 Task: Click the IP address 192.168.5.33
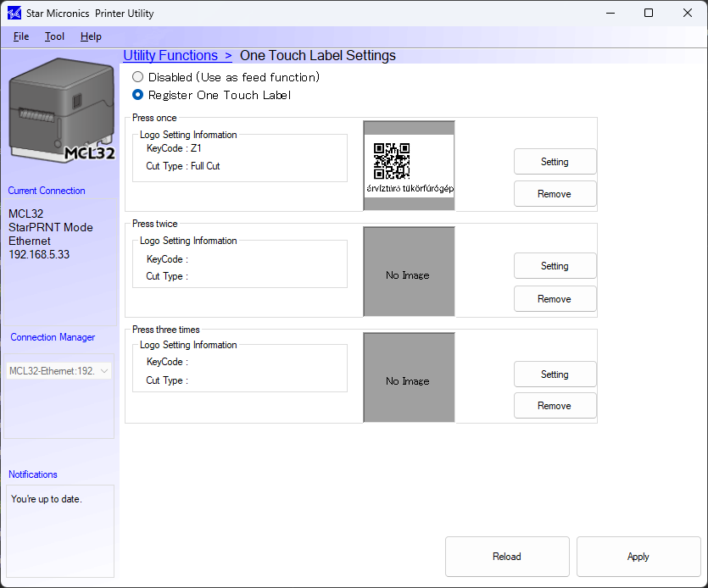click(x=39, y=254)
